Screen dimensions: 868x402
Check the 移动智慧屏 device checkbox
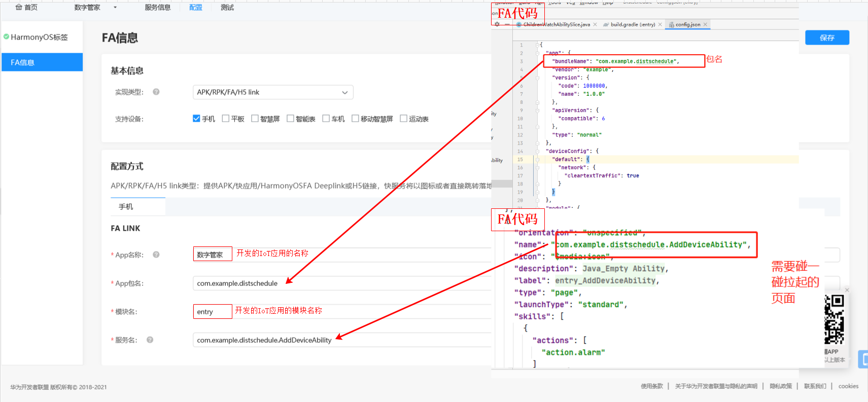pyautogui.click(x=356, y=119)
